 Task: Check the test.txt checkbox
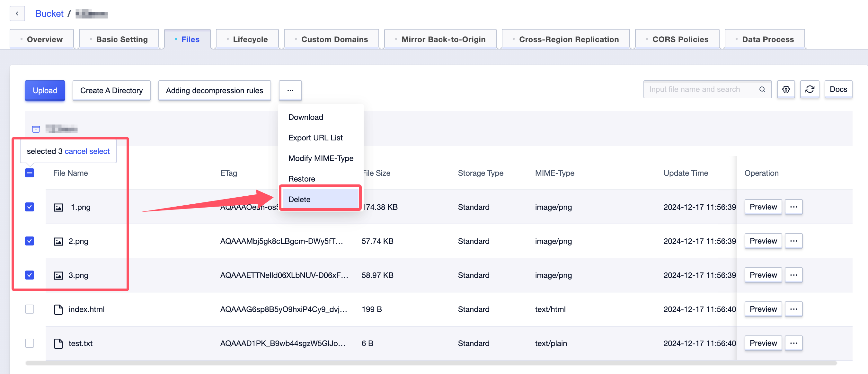(x=30, y=343)
